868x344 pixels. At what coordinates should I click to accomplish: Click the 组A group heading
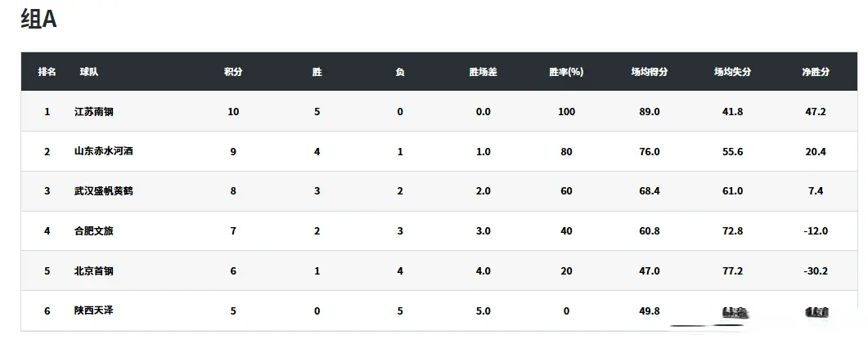pyautogui.click(x=38, y=20)
